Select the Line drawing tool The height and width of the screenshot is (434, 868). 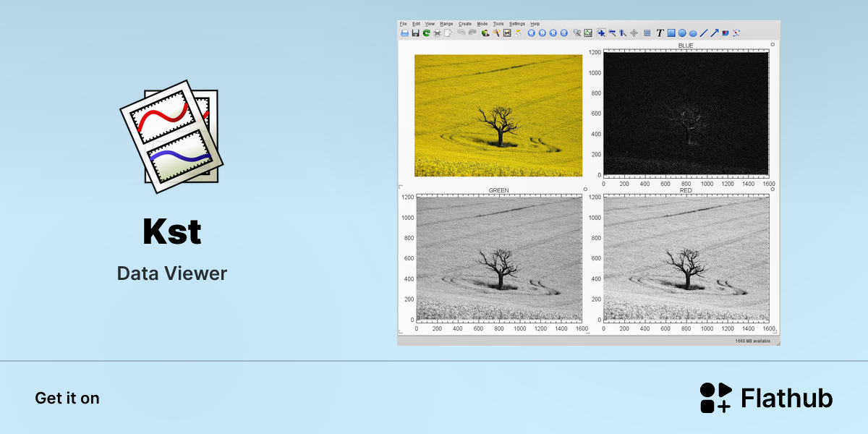click(x=704, y=33)
